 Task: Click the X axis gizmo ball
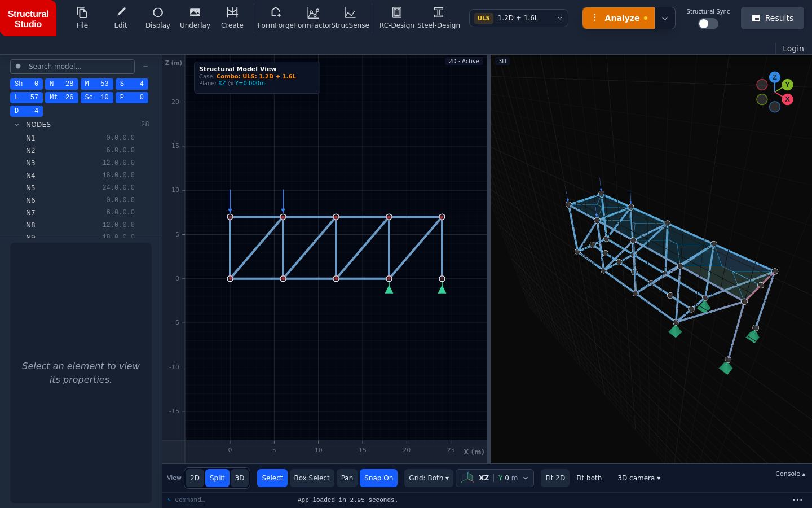tap(788, 99)
